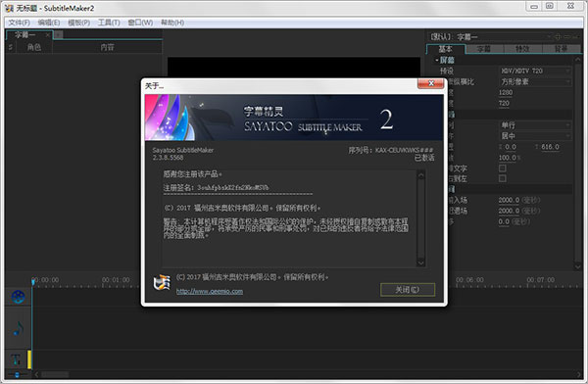Screen dimensions: 588x384
Task: Switch to the 特效 tab
Action: [x=522, y=49]
